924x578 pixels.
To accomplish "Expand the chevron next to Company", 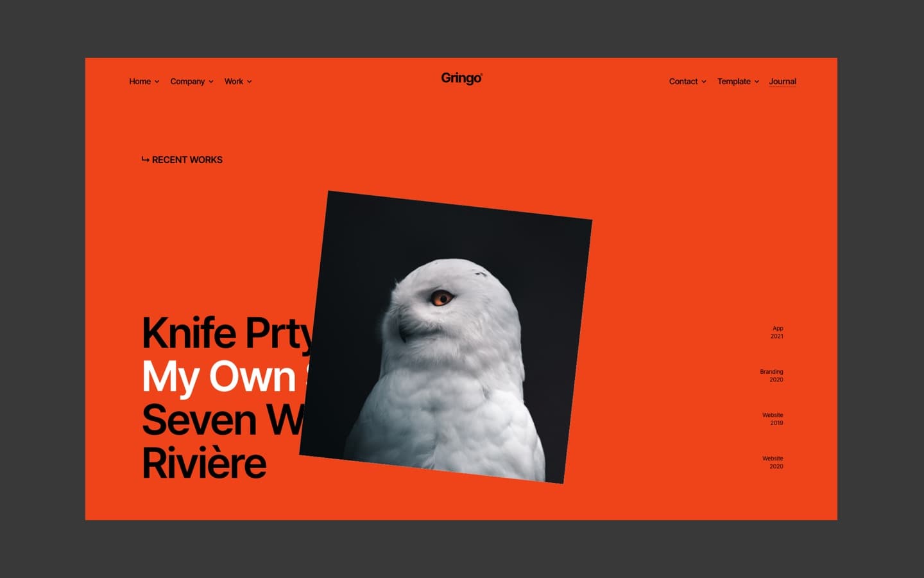I will point(211,82).
